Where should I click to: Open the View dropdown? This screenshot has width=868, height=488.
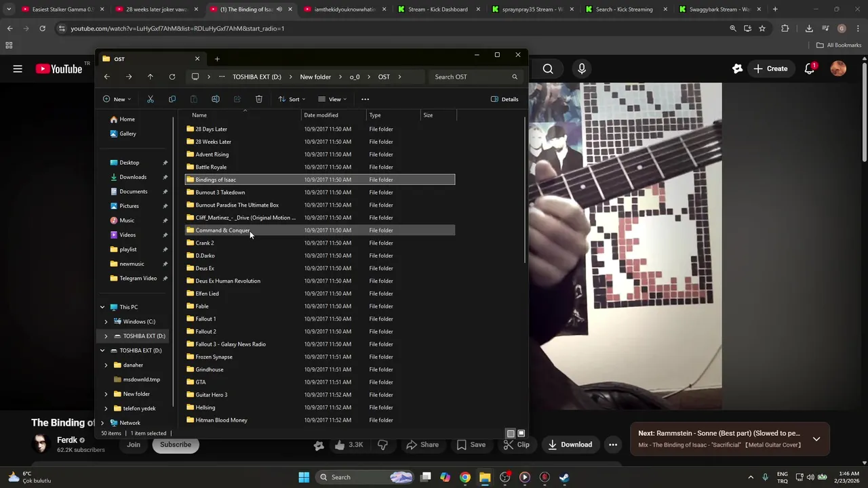pyautogui.click(x=332, y=99)
